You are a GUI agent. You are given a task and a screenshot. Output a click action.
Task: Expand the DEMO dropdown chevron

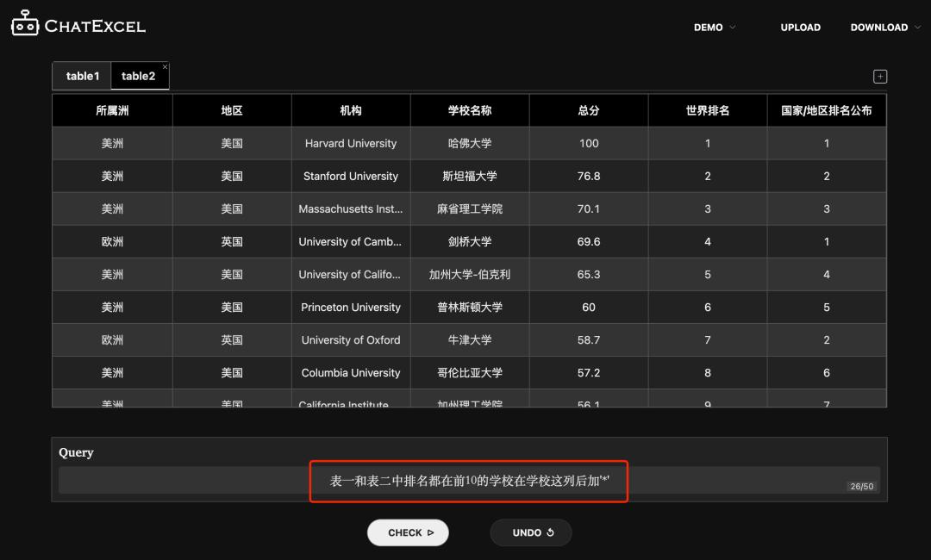[732, 28]
